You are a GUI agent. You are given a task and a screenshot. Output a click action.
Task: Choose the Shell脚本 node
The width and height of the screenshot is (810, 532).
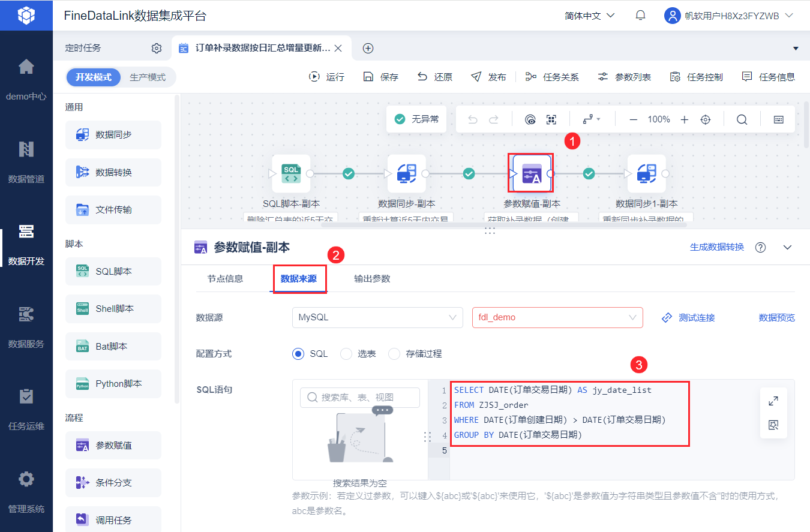tap(113, 309)
